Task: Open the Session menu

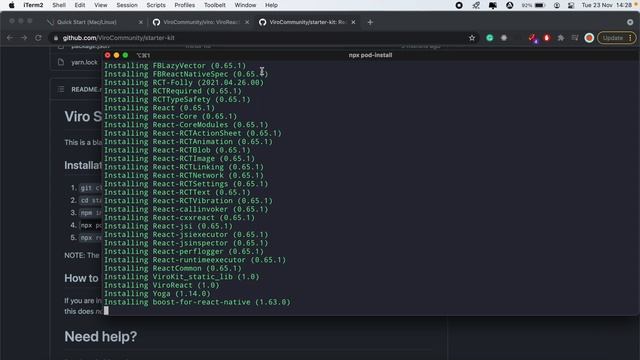Action: pos(127,5)
